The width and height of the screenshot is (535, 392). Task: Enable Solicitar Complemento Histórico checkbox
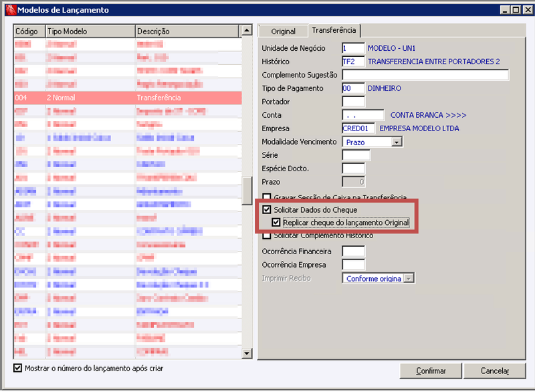[267, 235]
